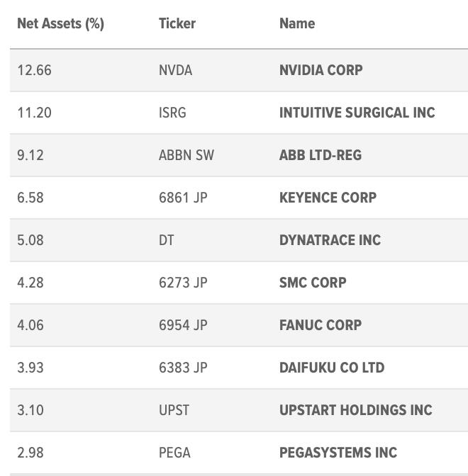Viewport: 468px width, 476px height.
Task: Open the FANUC CORP entry
Action: [x=321, y=325]
